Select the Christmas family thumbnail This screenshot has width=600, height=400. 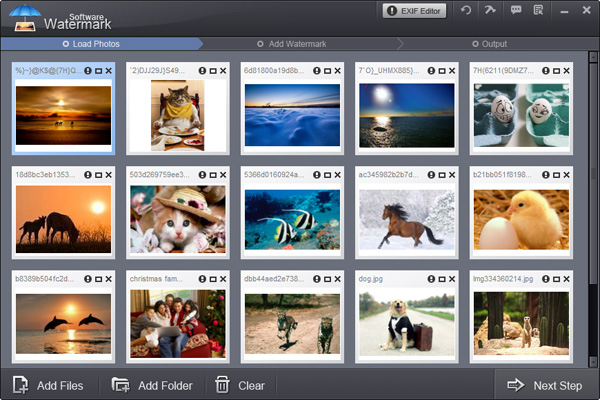coord(178,324)
